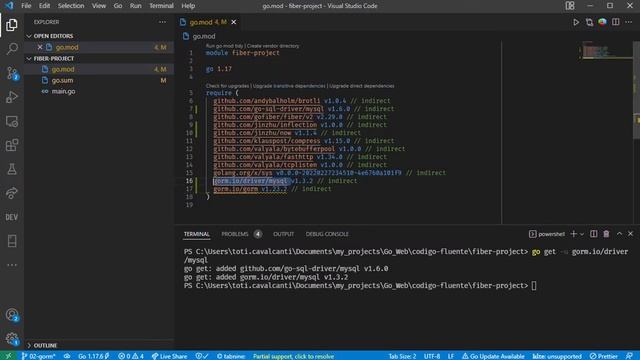This screenshot has height=360, width=640.
Task: Change Tab Size: 2 setting
Action: tap(402, 356)
